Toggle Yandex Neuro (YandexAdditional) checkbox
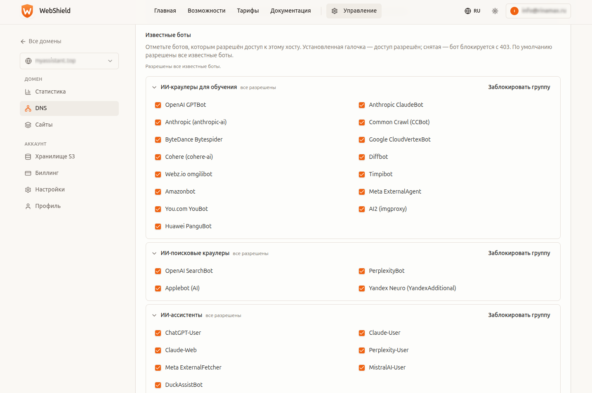592x393 pixels. [x=362, y=288]
